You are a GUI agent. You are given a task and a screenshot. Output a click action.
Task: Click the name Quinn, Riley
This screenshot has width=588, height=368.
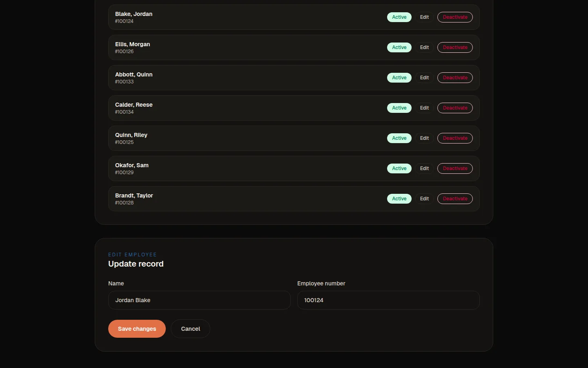click(x=131, y=135)
